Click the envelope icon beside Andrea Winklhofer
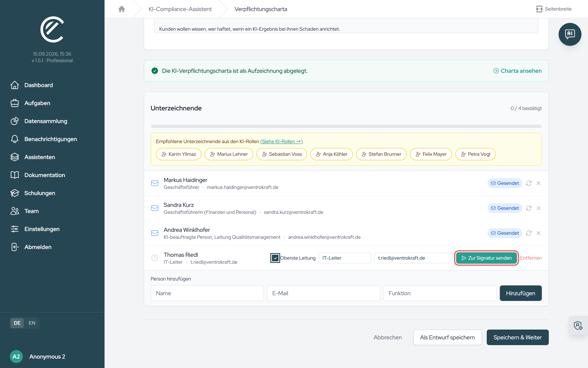This screenshot has height=368, width=588. [155, 233]
